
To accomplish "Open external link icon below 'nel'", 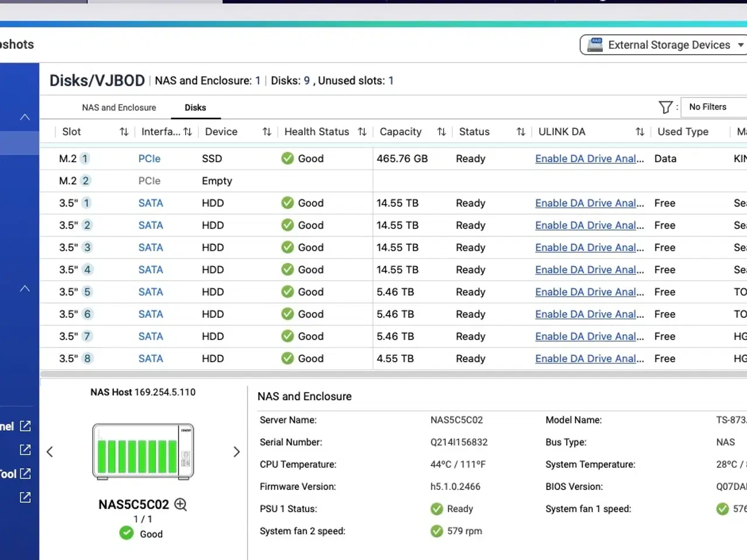I will 25,450.
